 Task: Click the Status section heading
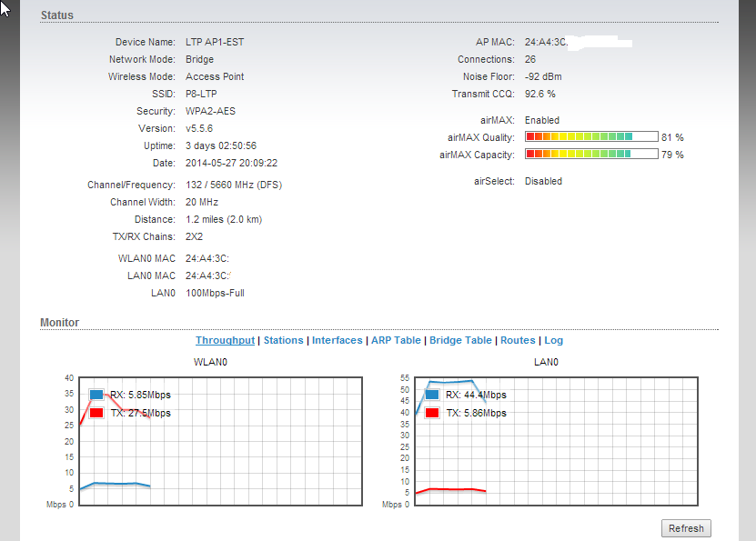pos(57,15)
